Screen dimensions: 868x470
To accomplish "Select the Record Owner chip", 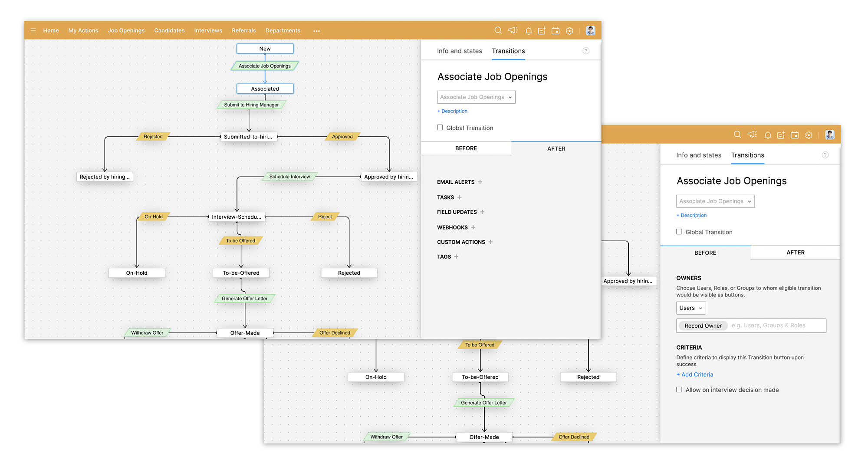I will click(x=703, y=325).
